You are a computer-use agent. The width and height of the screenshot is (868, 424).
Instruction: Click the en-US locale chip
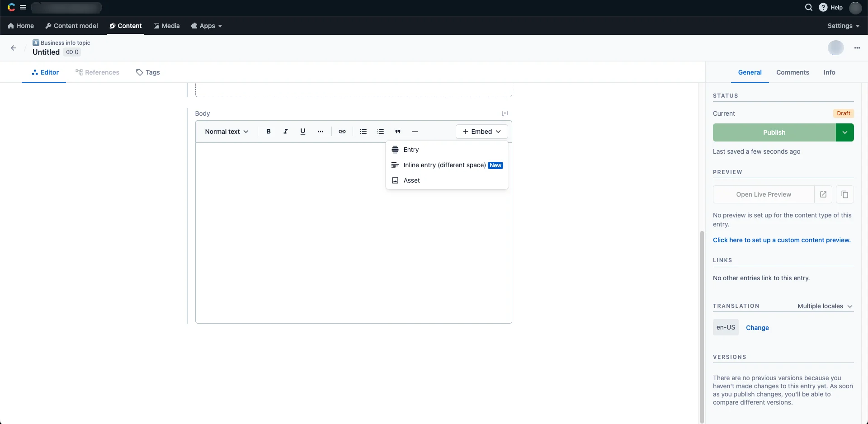(726, 327)
